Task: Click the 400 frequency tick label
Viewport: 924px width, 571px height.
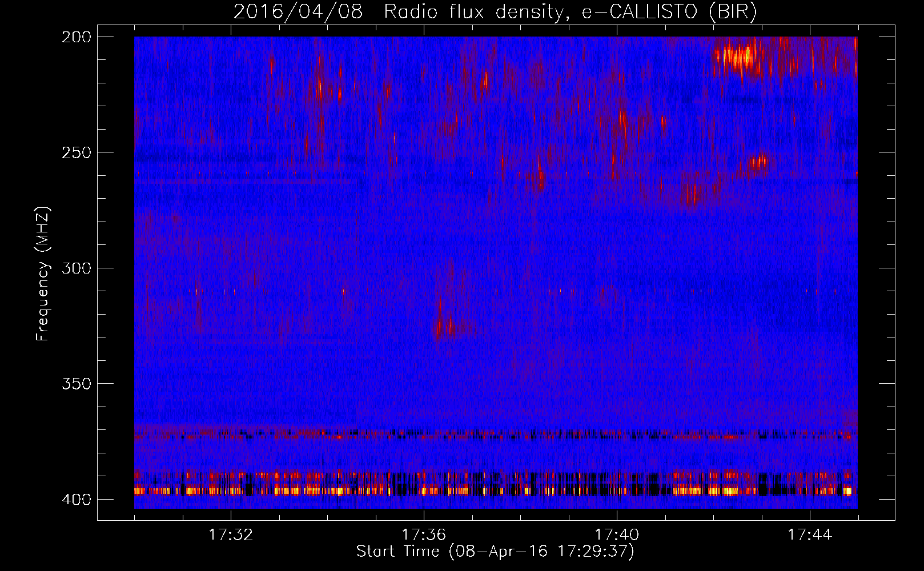Action: point(76,499)
